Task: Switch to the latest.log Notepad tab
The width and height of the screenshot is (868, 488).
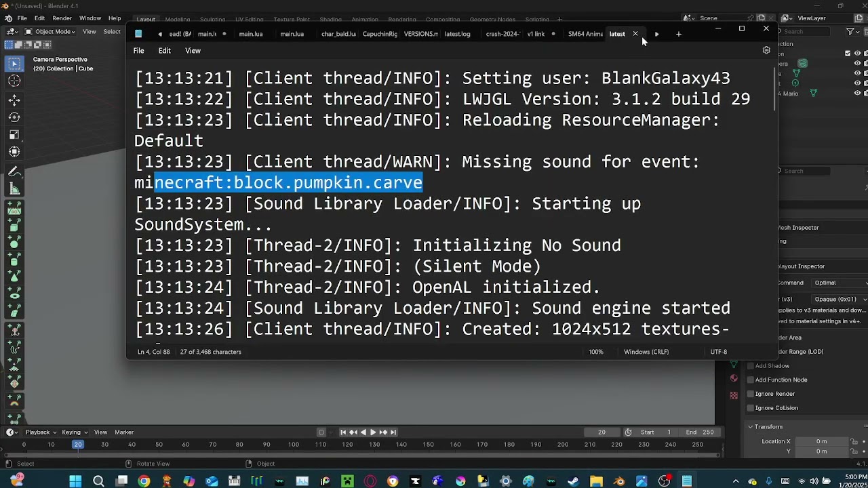Action: pos(458,34)
